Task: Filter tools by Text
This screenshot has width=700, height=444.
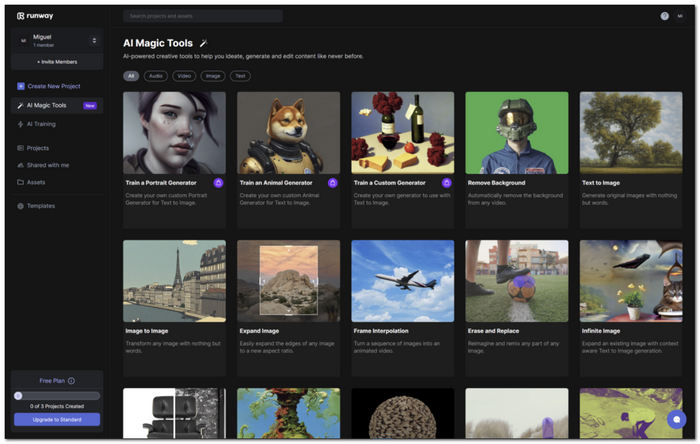Action: pos(240,76)
